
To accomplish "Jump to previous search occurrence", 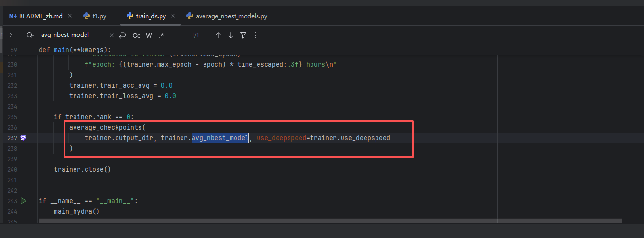I will 218,35.
